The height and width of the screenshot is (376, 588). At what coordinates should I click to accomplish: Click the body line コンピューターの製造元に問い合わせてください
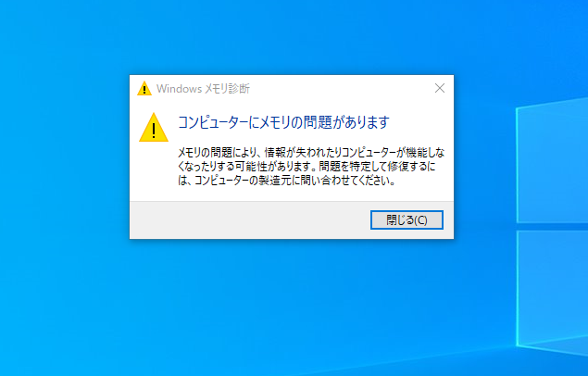tap(287, 181)
